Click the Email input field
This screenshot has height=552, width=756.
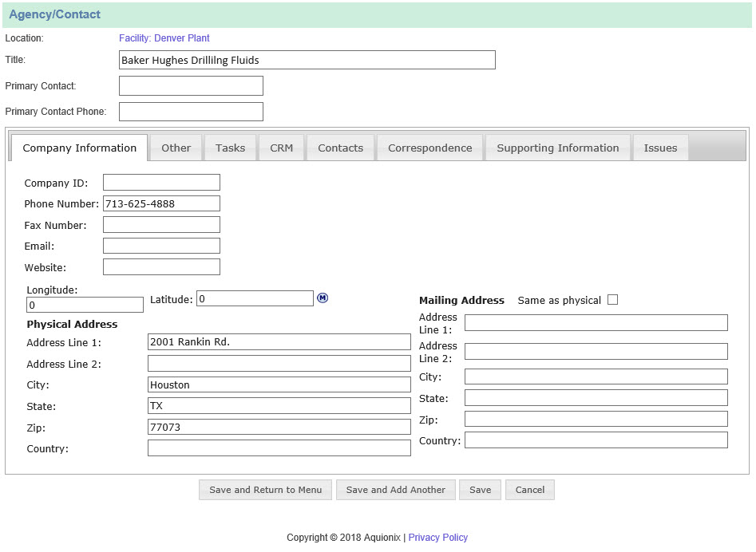[x=161, y=246]
